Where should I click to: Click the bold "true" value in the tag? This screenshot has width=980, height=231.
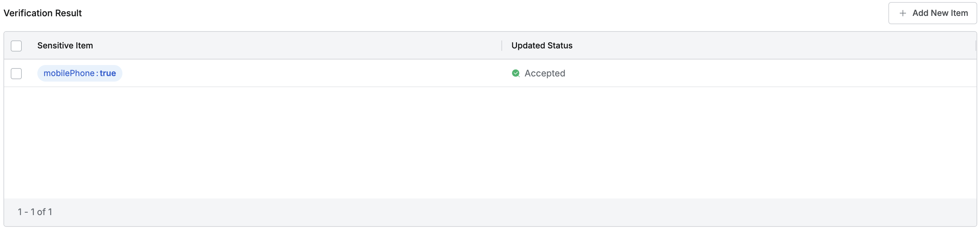point(108,73)
